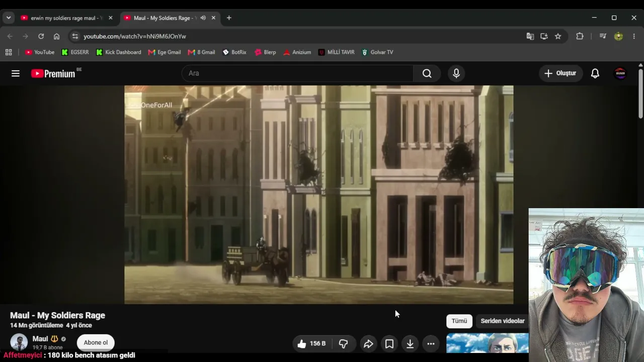This screenshot has height=362, width=644.
Task: Select the 'Maul - My Soldiers Rage' tab
Action: tap(163, 18)
